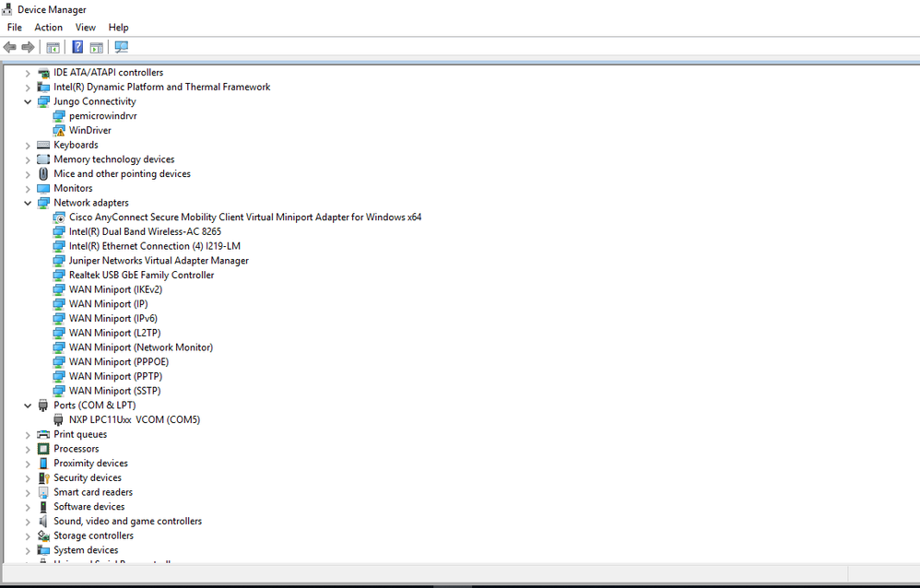Expand the Monitors node
The image size is (920, 588).
(x=28, y=188)
